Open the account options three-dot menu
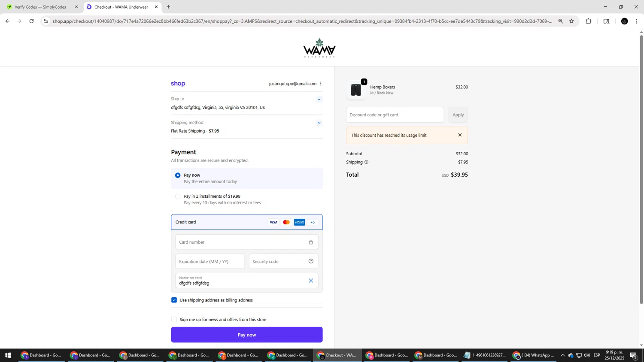This screenshot has width=644, height=362. coord(321,84)
